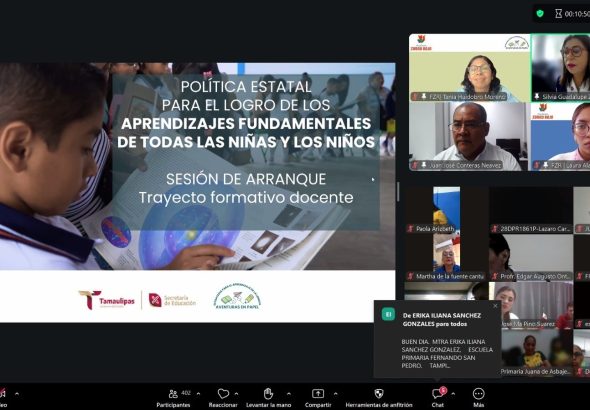Click the Secretaría de Educación logo

click(x=172, y=300)
